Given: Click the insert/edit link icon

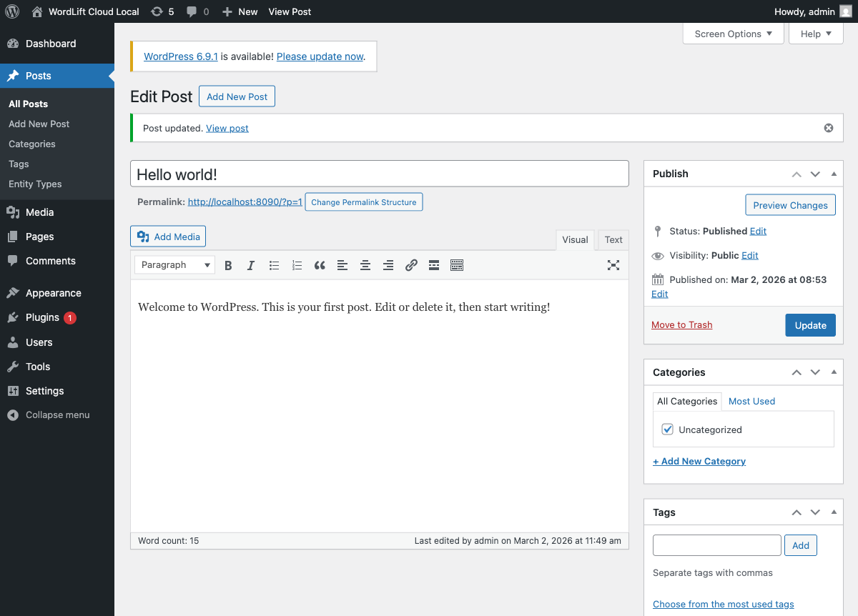Looking at the screenshot, I should tap(411, 265).
